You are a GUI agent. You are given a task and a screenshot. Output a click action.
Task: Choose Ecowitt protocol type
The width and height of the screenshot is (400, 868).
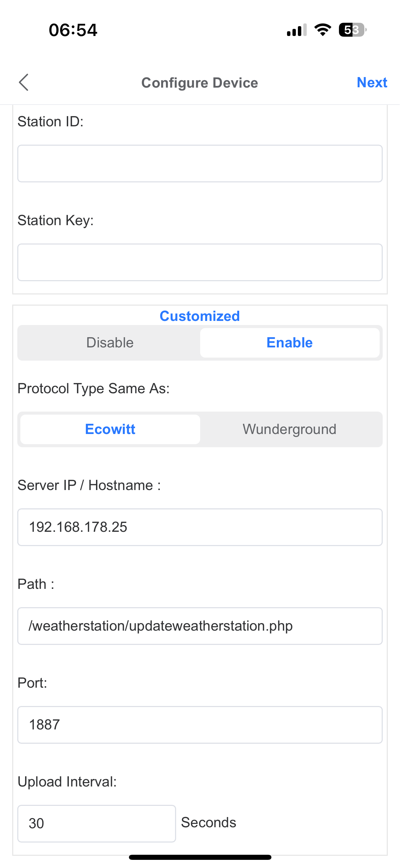click(x=110, y=429)
